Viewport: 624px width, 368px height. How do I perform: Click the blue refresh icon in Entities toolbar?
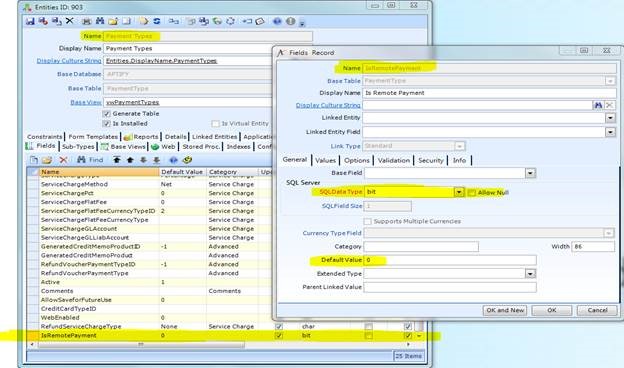[x=157, y=21]
